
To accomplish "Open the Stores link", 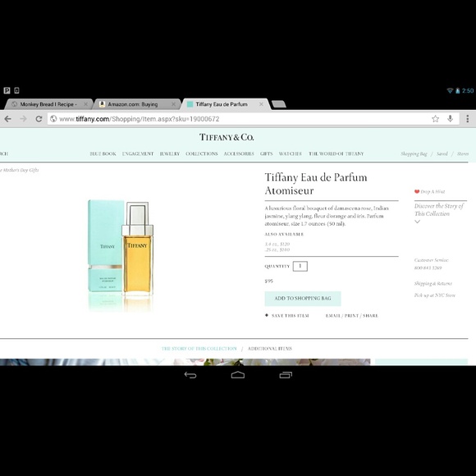I will pyautogui.click(x=463, y=154).
